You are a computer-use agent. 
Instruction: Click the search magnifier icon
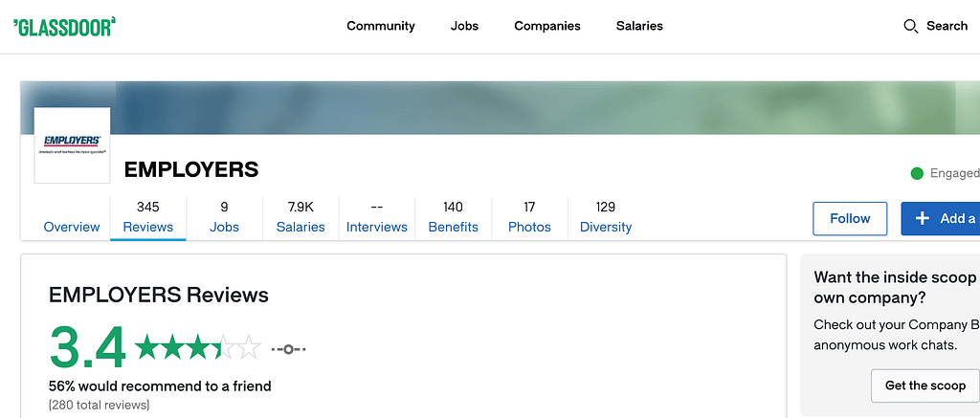click(911, 26)
